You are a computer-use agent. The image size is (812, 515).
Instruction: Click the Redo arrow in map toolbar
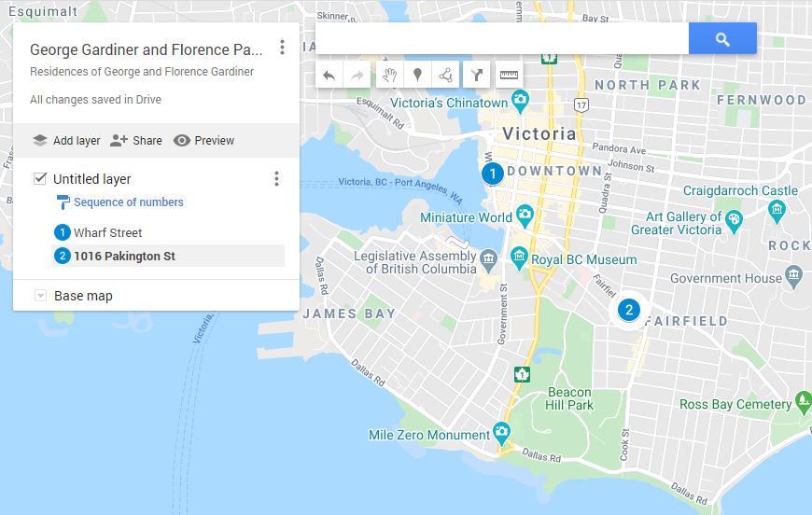357,76
